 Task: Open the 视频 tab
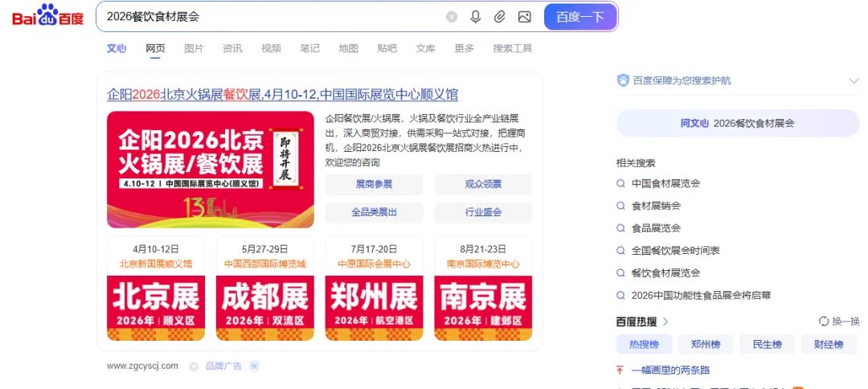tap(272, 49)
